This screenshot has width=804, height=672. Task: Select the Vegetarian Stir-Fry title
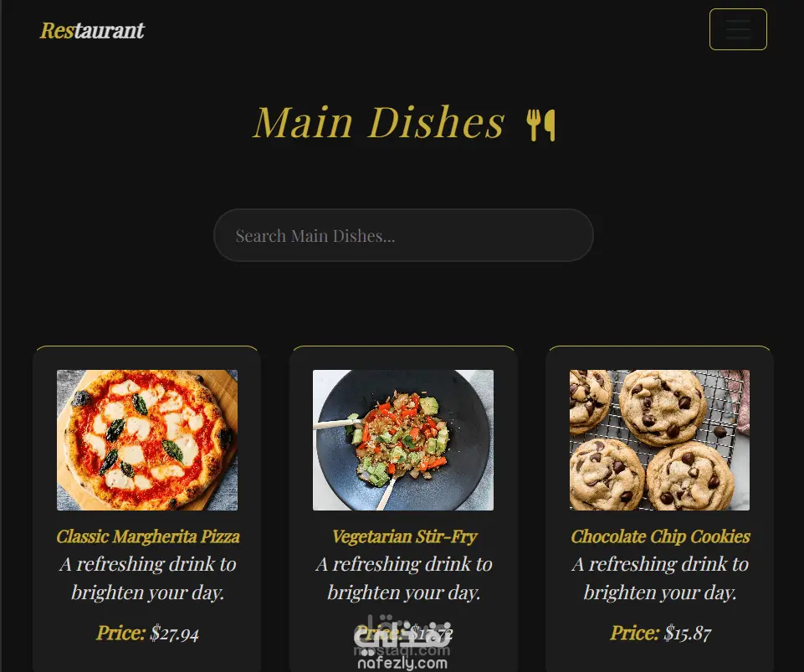coord(404,536)
